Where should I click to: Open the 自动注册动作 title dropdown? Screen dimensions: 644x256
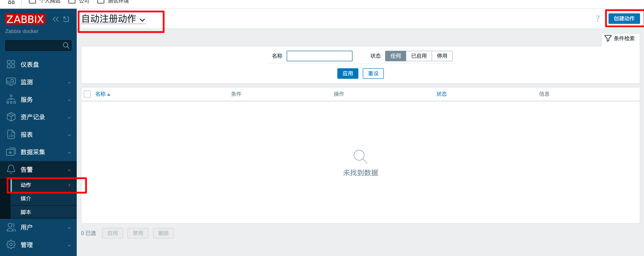(113, 19)
